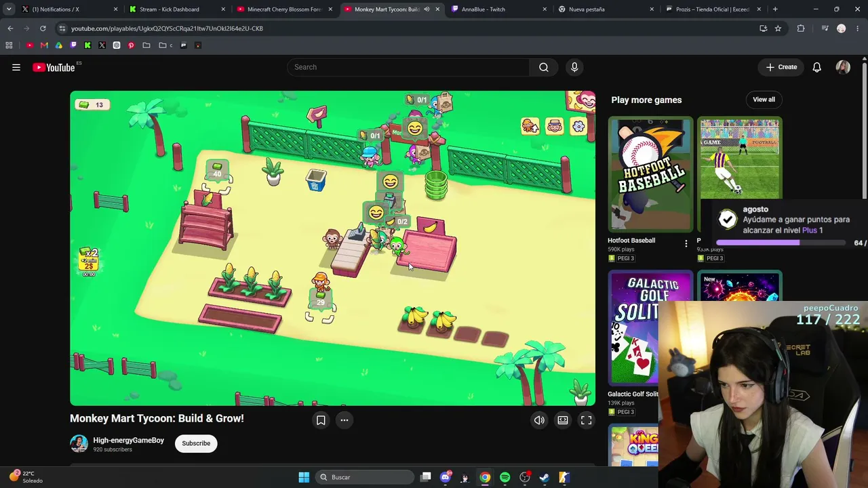Click the pink monkey character icon in game

(555, 126)
